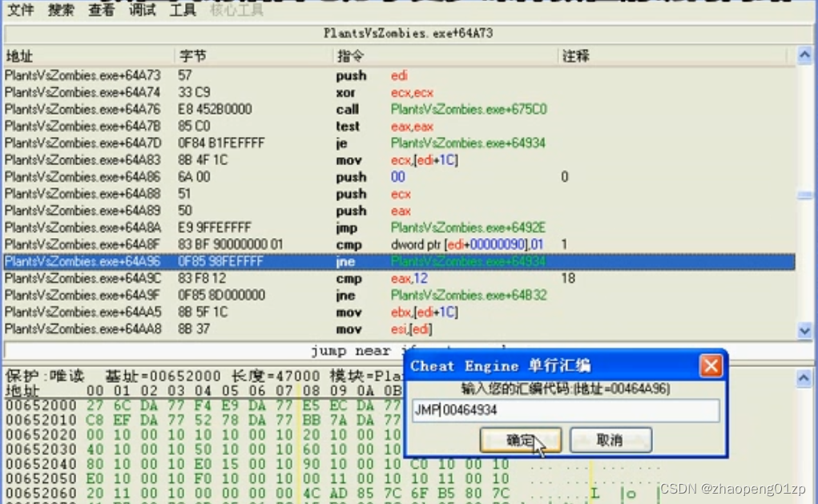
Task: Select row PlantsVsZombies.exe+64A89 push eax
Action: [x=400, y=211]
